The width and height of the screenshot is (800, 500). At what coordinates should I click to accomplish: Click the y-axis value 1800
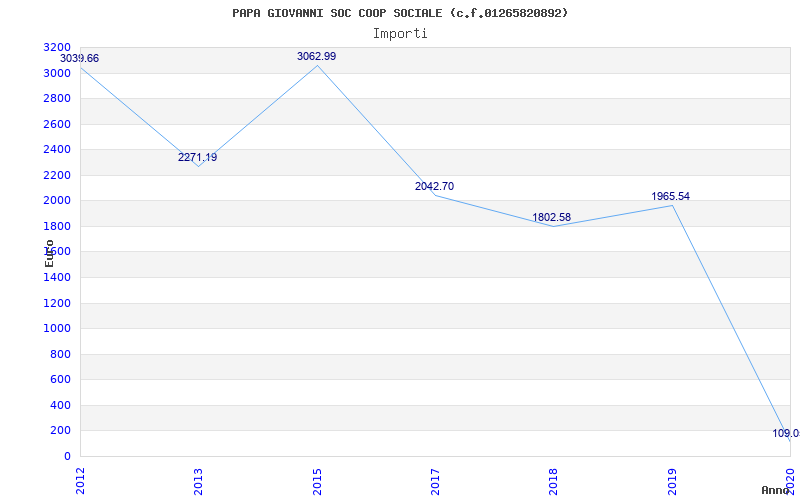pos(58,227)
